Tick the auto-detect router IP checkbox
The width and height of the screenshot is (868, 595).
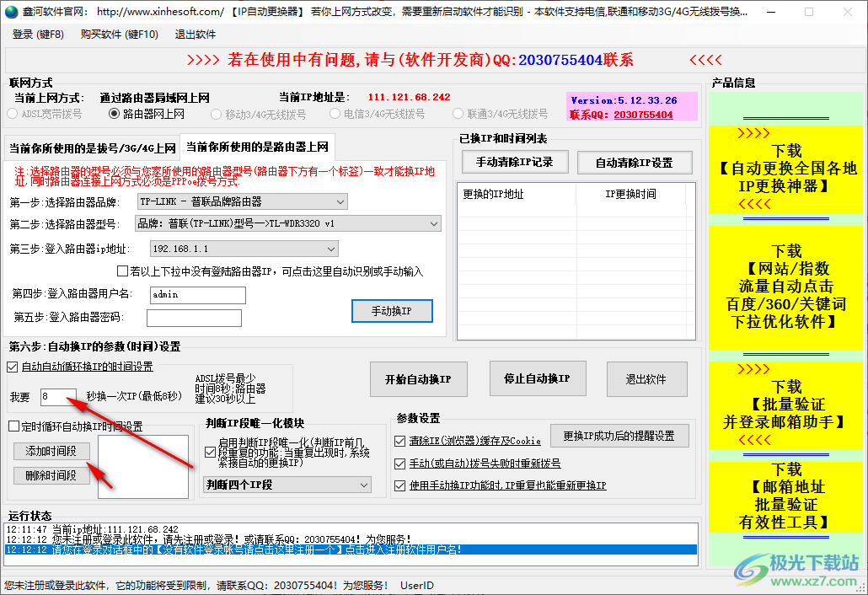(x=123, y=271)
